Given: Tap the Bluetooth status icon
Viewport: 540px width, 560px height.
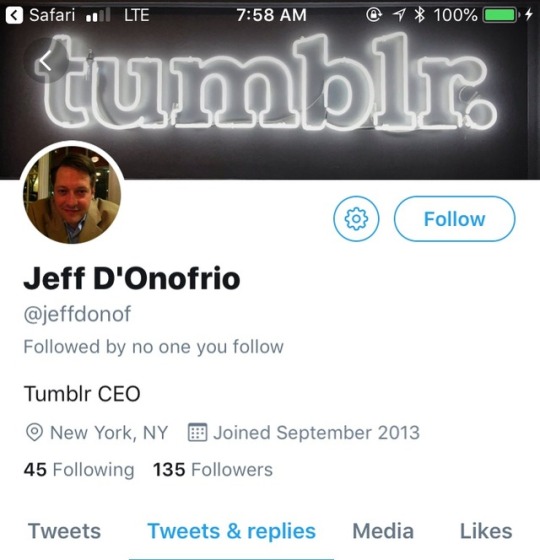Looking at the screenshot, I should click(419, 15).
